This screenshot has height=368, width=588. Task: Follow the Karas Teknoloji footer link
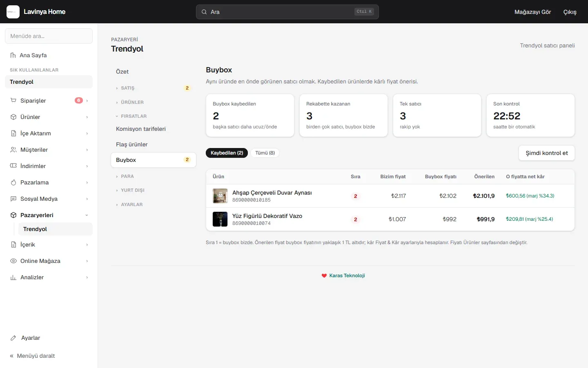tap(347, 276)
